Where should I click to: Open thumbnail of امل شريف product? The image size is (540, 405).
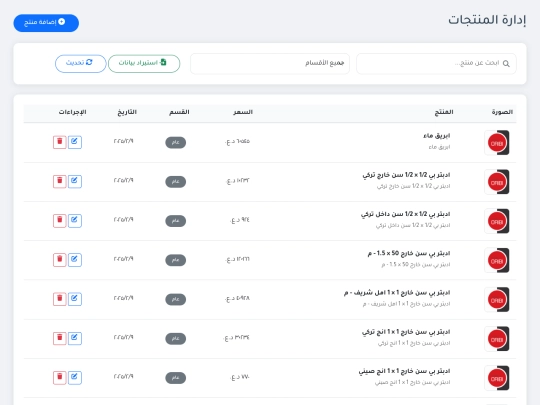click(x=497, y=300)
